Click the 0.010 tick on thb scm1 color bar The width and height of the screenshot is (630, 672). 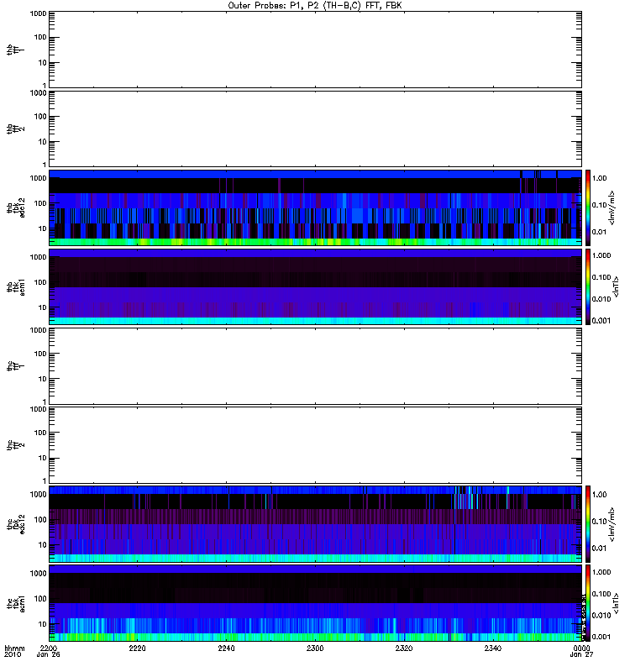coord(601,299)
